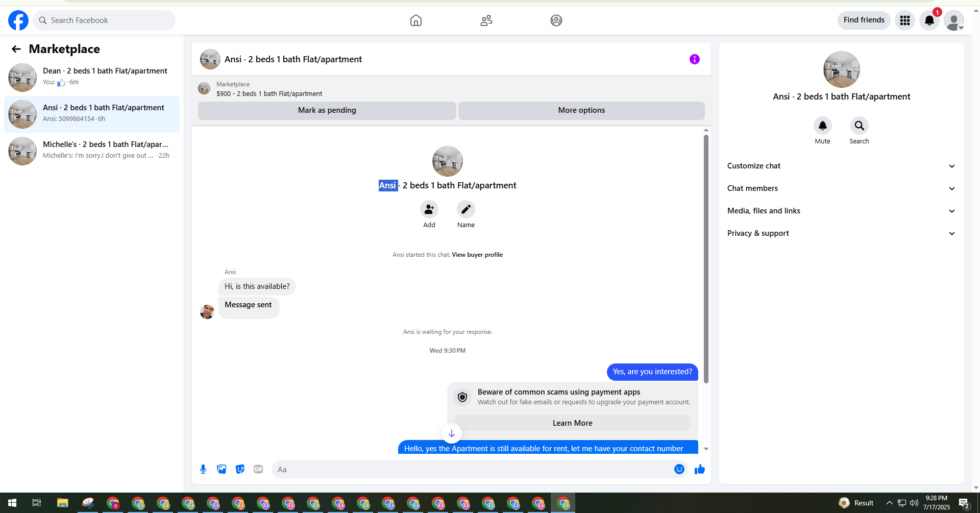This screenshot has height=513, width=980.
Task: Click the scam warning shield icon
Action: pyautogui.click(x=462, y=397)
